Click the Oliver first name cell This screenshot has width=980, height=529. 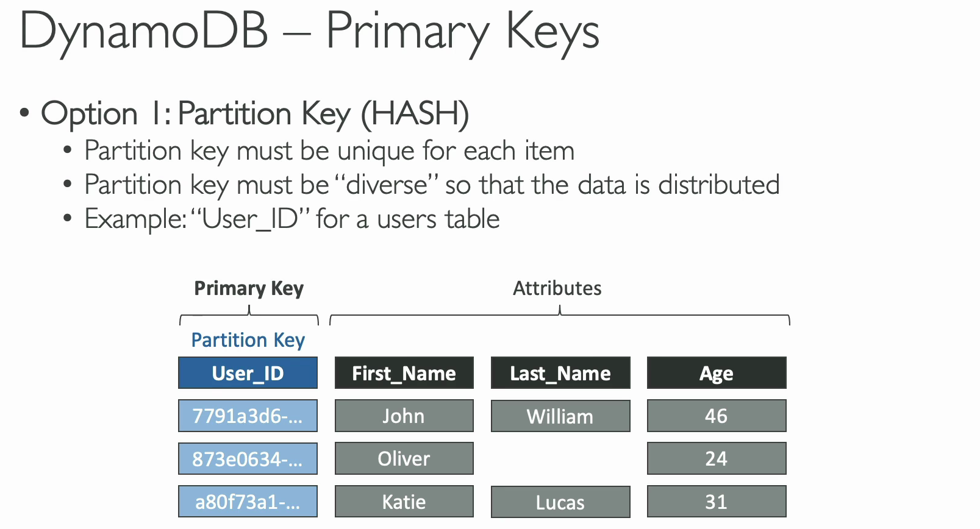point(404,458)
